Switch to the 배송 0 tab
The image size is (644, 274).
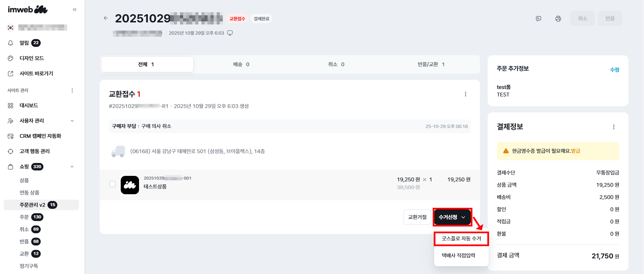click(x=241, y=65)
